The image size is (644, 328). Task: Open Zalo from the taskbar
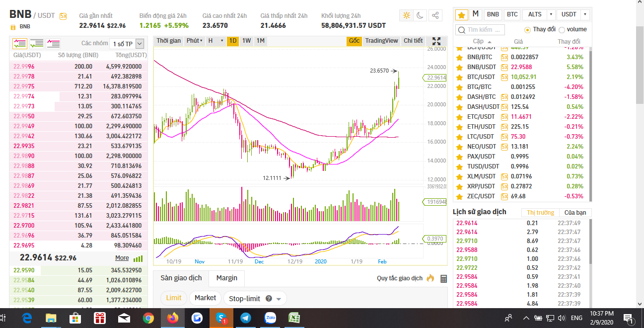270,318
